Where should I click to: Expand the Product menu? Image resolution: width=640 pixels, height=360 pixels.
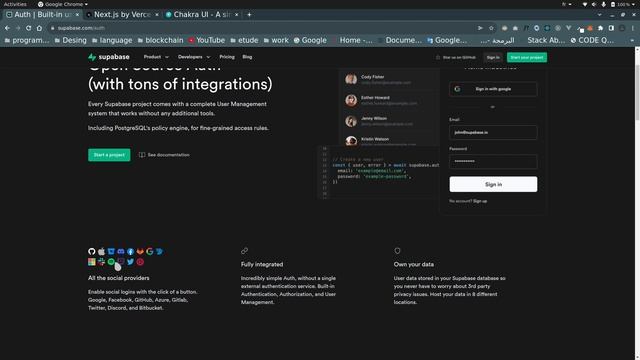point(156,57)
